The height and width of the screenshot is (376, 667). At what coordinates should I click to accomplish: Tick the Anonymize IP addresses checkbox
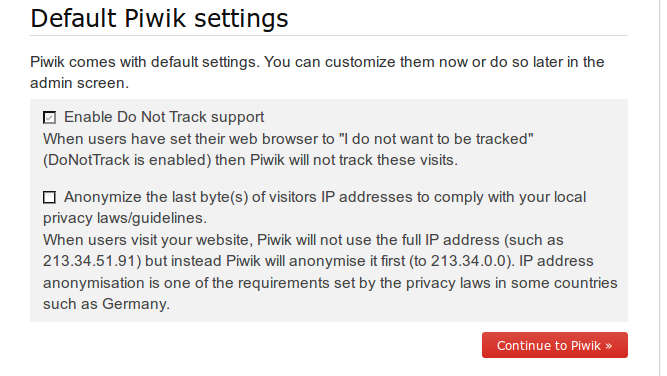pos(49,197)
